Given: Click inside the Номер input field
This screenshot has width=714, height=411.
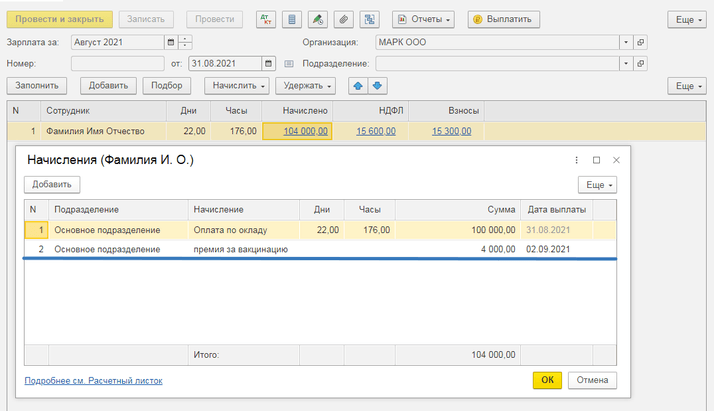Looking at the screenshot, I should coord(117,64).
